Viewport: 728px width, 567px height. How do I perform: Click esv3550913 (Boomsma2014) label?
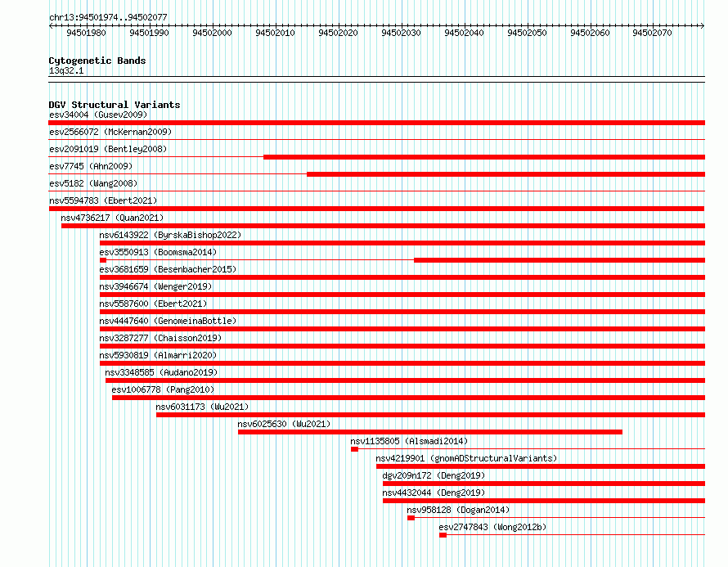tap(158, 252)
